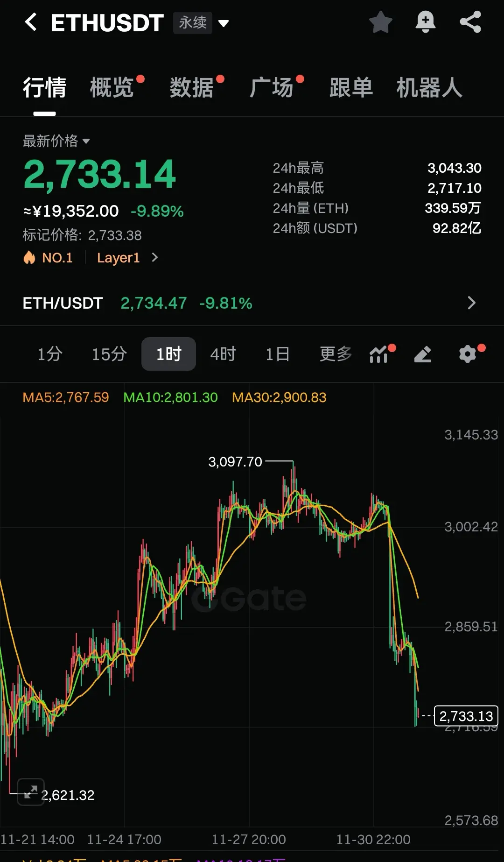Add ETHUSDT to favorites with star
This screenshot has width=504, height=862.
(x=380, y=22)
